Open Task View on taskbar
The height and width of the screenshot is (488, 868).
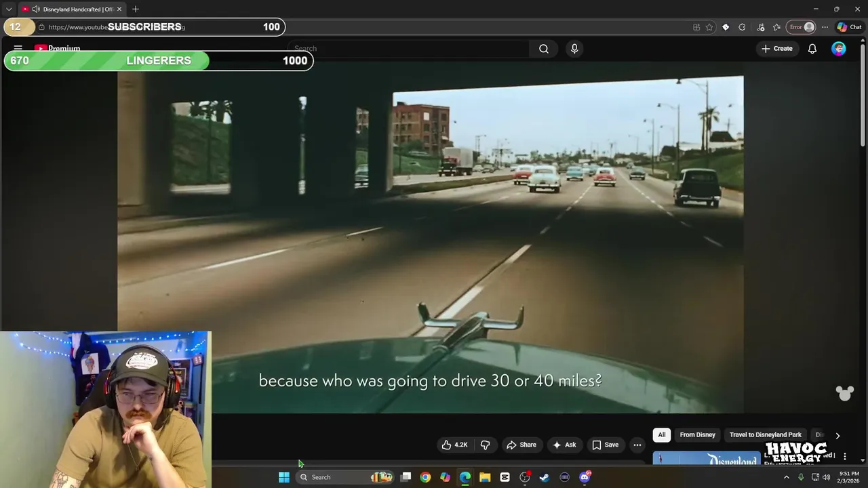pos(406,477)
